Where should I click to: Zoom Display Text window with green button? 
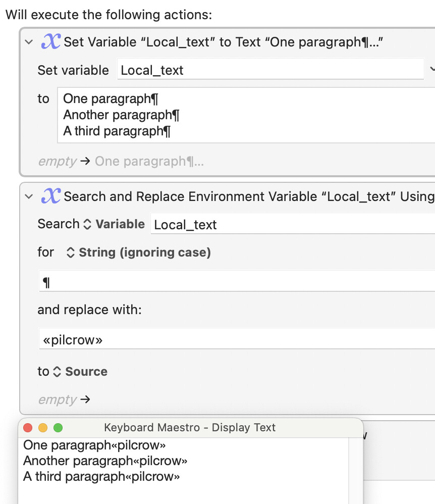[58, 428]
